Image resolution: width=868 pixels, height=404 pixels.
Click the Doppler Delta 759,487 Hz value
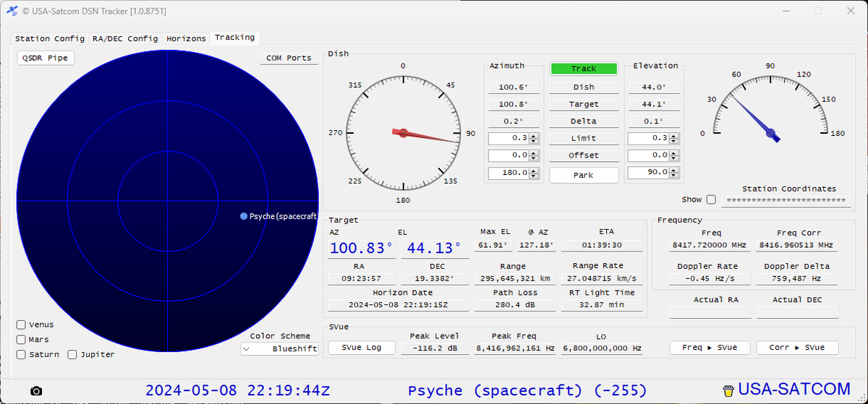pos(796,278)
